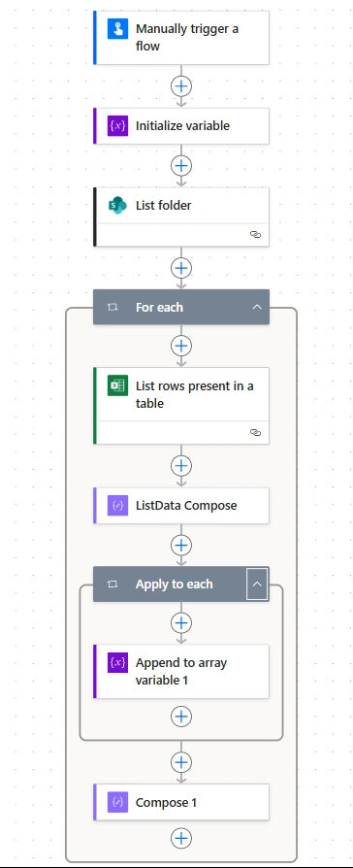Open Append to array variable 1
The height and width of the screenshot is (868, 353).
tap(181, 671)
